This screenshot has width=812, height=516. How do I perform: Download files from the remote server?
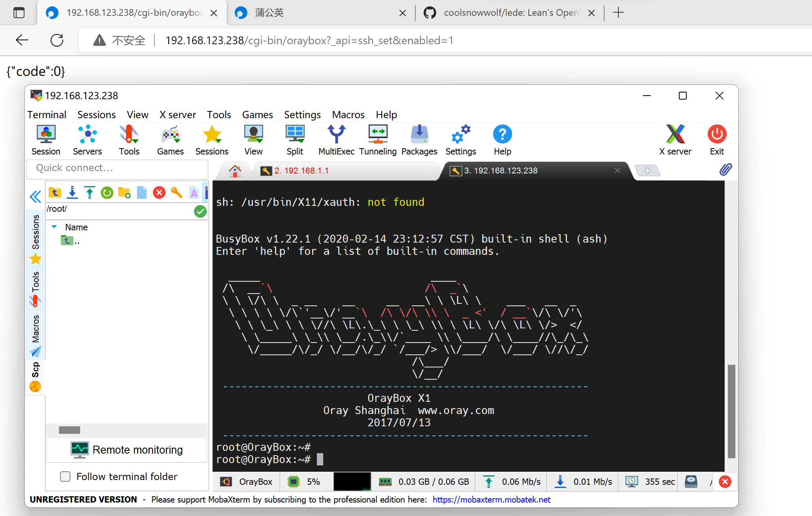[x=72, y=192]
